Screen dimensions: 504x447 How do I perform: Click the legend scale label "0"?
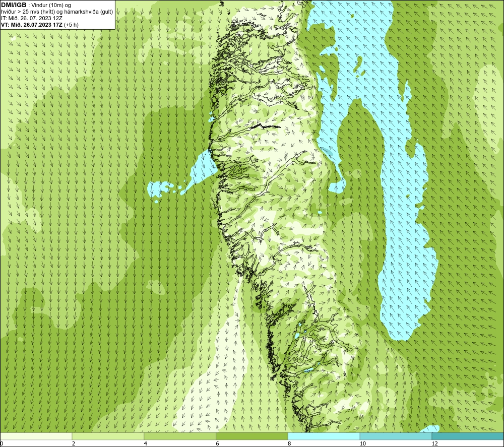(2, 443)
